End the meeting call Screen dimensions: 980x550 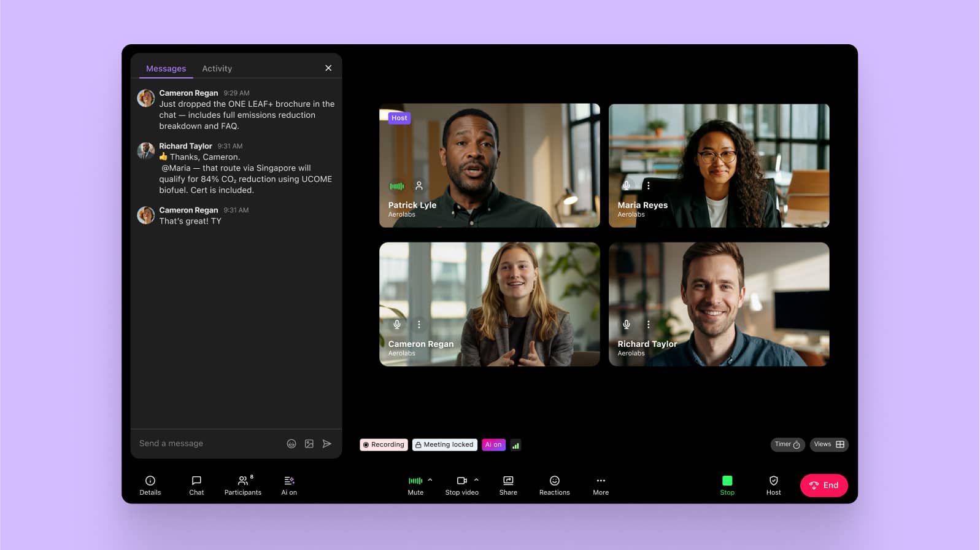click(824, 485)
